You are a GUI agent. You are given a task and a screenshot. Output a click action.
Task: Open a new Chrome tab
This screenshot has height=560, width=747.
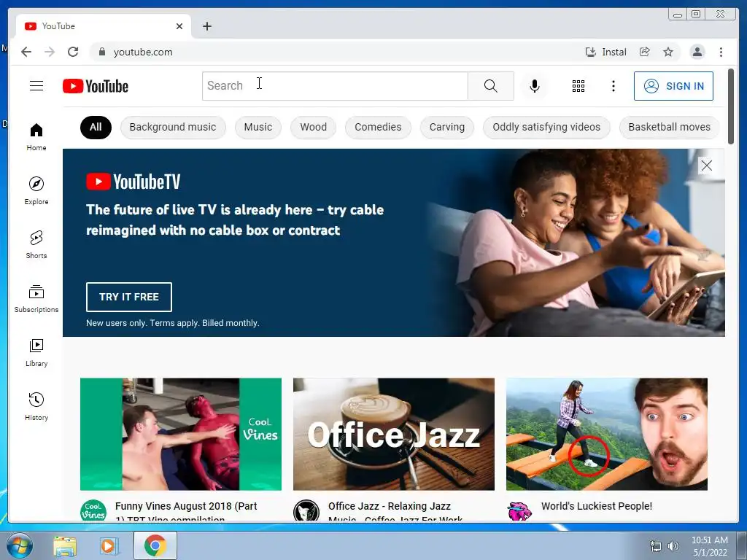(x=206, y=26)
